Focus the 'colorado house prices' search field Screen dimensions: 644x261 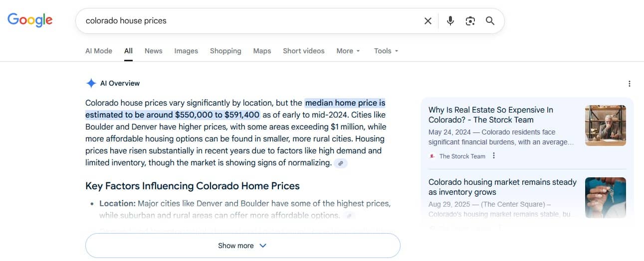click(x=249, y=21)
